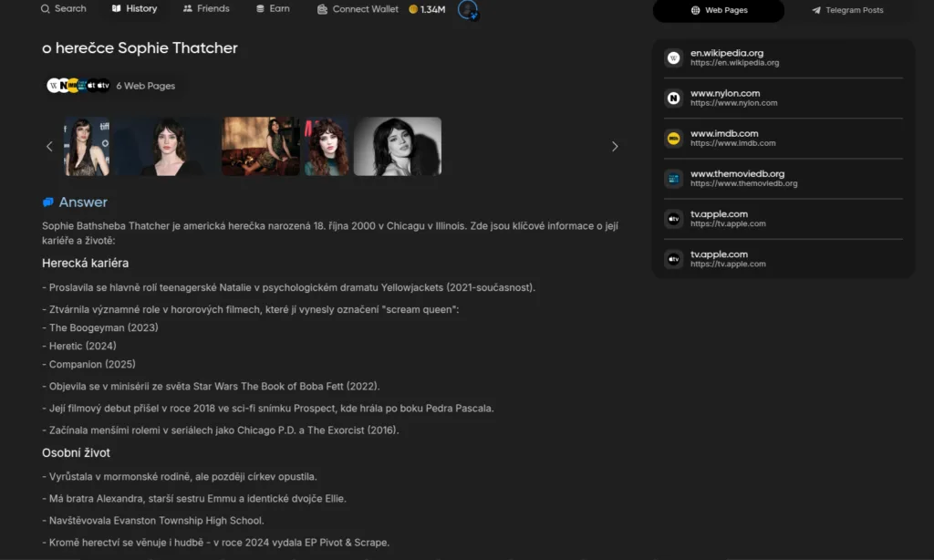The width and height of the screenshot is (934, 560).
Task: Click the Book of Boba Fett line
Action: point(211,386)
